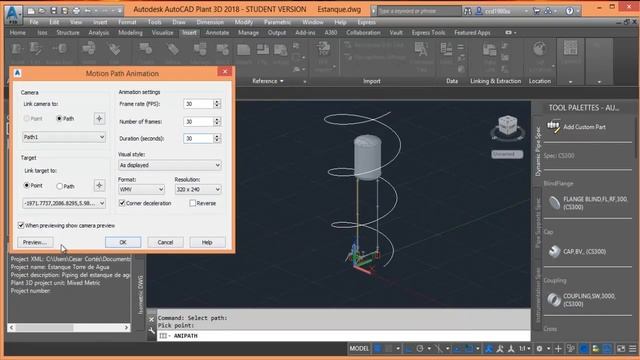Open the Modify menu
This screenshot has height=360, width=640.
(244, 22)
